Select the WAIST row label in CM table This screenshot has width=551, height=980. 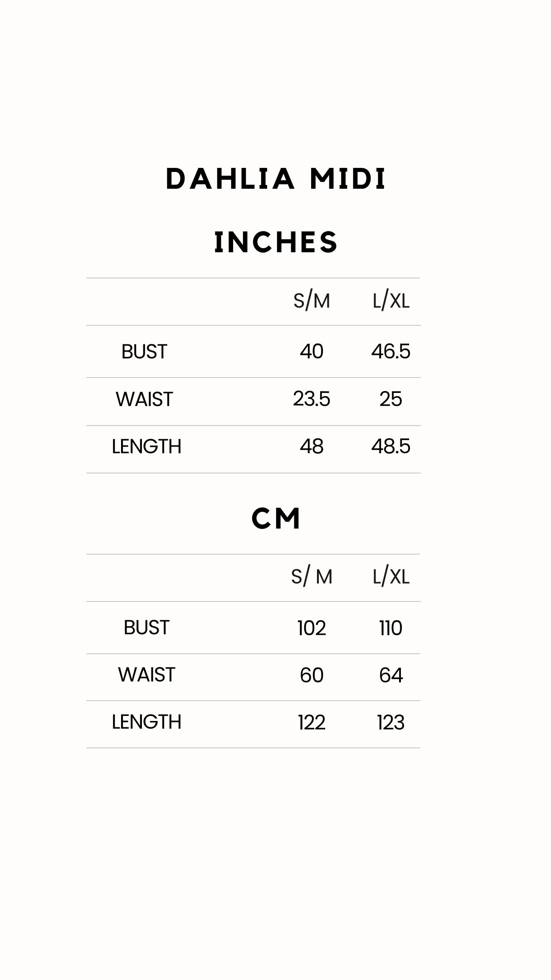click(x=146, y=675)
